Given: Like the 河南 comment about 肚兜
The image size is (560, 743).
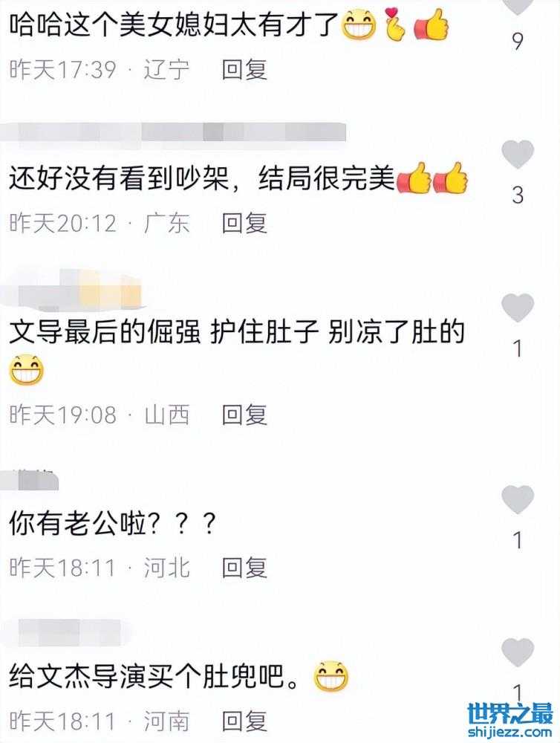Looking at the screenshot, I should 518,652.
